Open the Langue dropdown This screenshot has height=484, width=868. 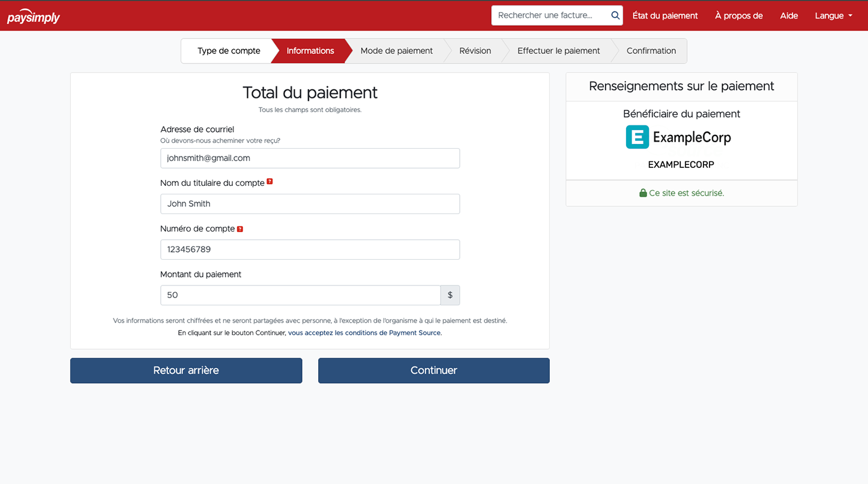[833, 16]
